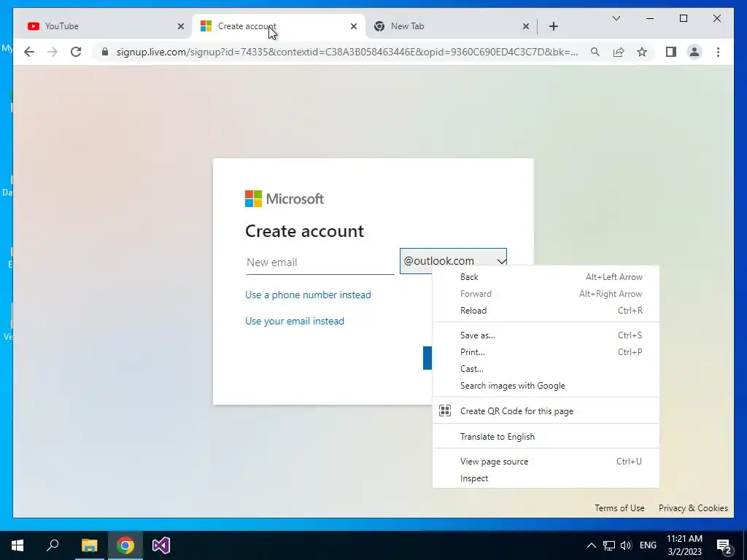Open Visual Studio from the taskbar
The width and height of the screenshot is (747, 560).
pyautogui.click(x=161, y=545)
